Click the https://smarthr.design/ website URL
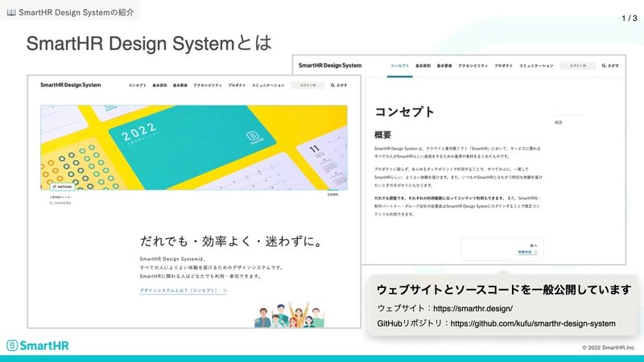 tap(473, 308)
